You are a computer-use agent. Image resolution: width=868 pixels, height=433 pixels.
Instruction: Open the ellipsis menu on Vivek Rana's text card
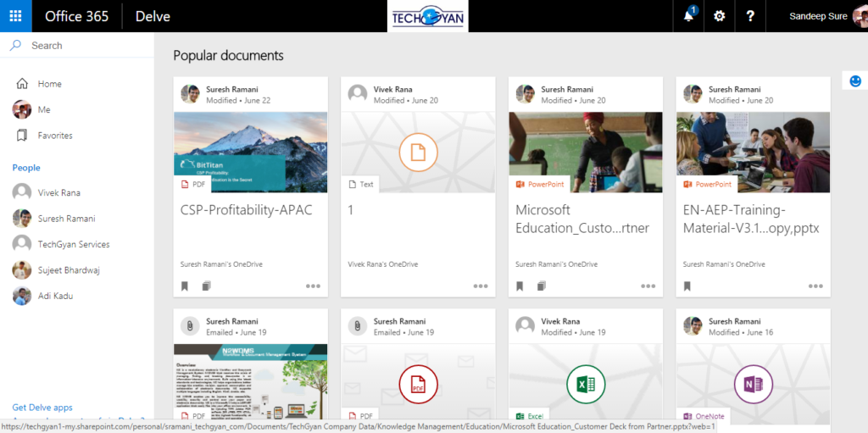pyautogui.click(x=481, y=286)
